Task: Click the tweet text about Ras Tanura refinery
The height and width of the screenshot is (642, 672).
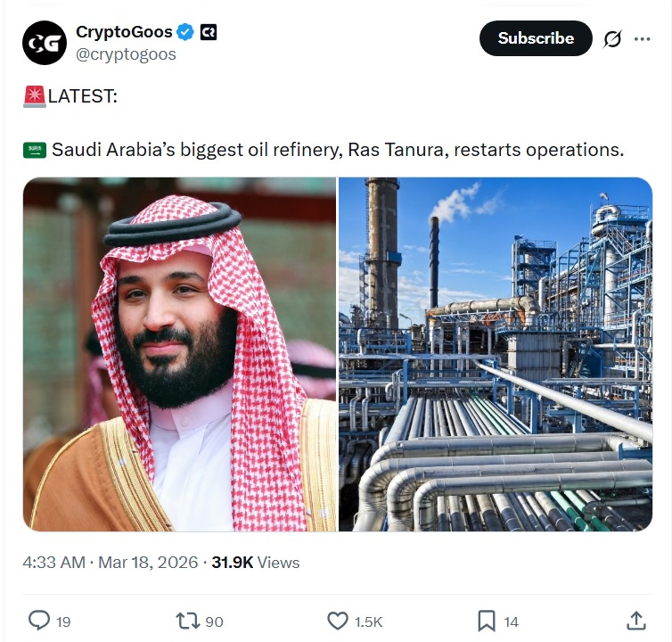Action: point(338,150)
